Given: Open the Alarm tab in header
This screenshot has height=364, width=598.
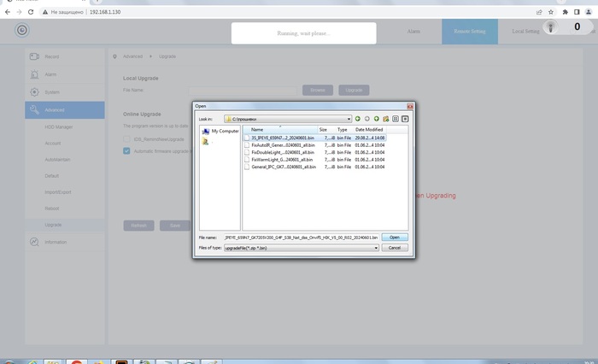Looking at the screenshot, I should click(x=413, y=31).
